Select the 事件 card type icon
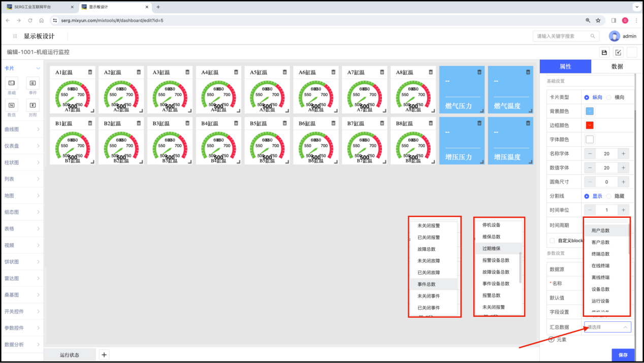The width and height of the screenshot is (644, 363). click(33, 83)
